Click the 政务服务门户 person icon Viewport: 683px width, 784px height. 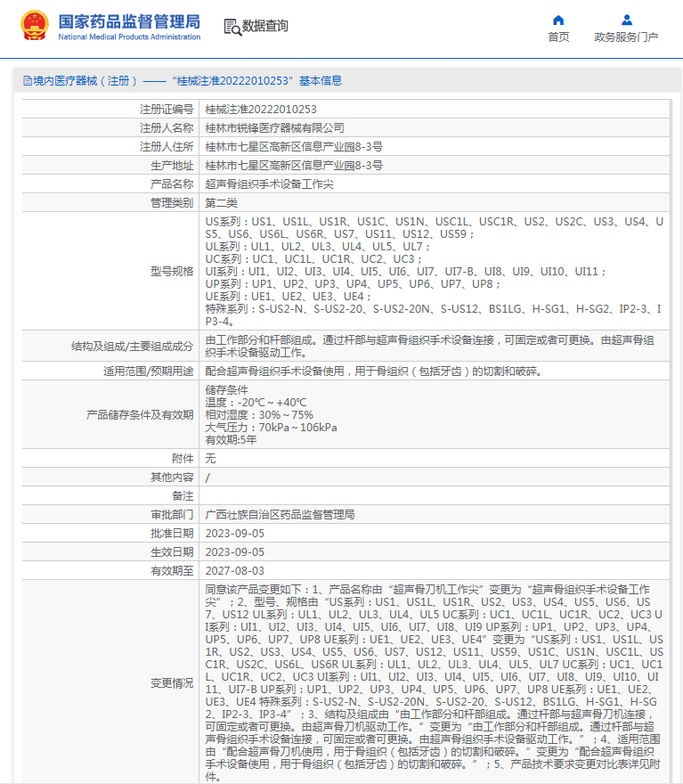click(x=627, y=20)
